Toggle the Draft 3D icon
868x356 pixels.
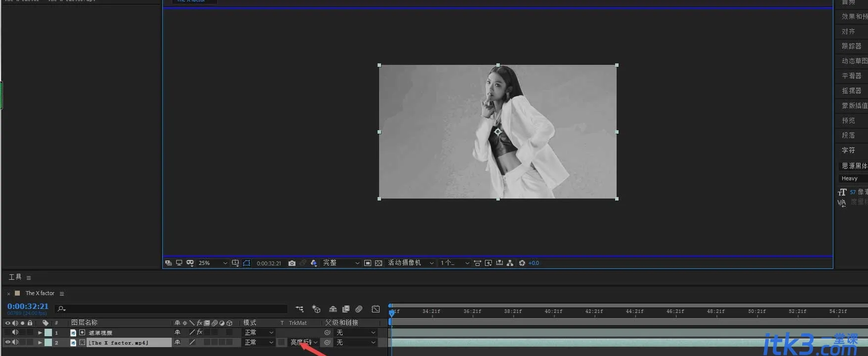[316, 309]
